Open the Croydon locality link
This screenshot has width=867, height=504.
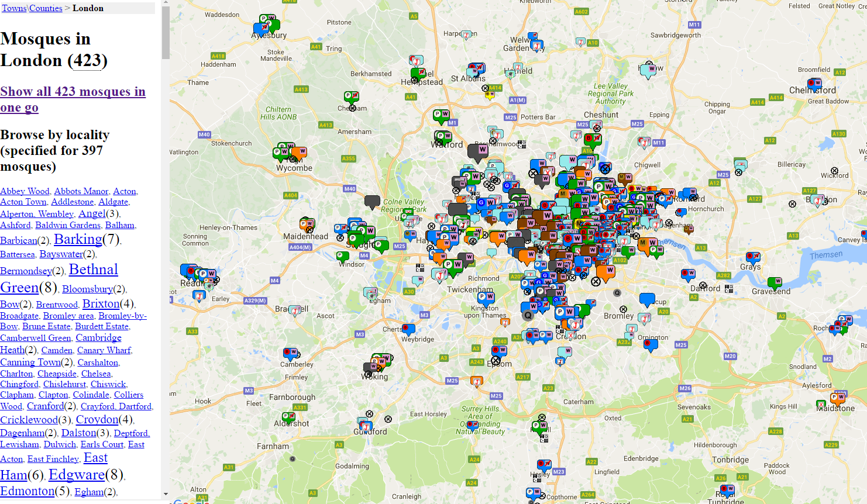click(97, 419)
